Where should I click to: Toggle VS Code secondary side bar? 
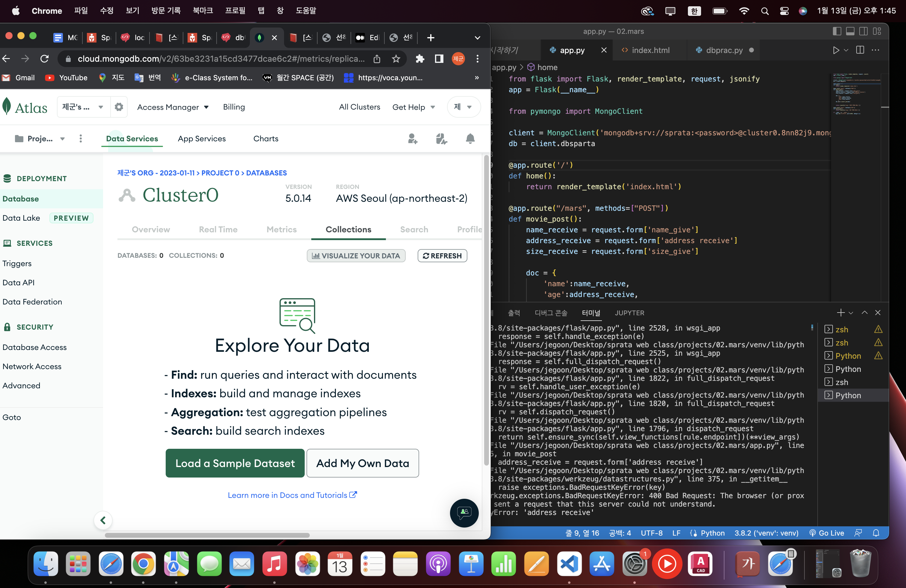(x=863, y=31)
